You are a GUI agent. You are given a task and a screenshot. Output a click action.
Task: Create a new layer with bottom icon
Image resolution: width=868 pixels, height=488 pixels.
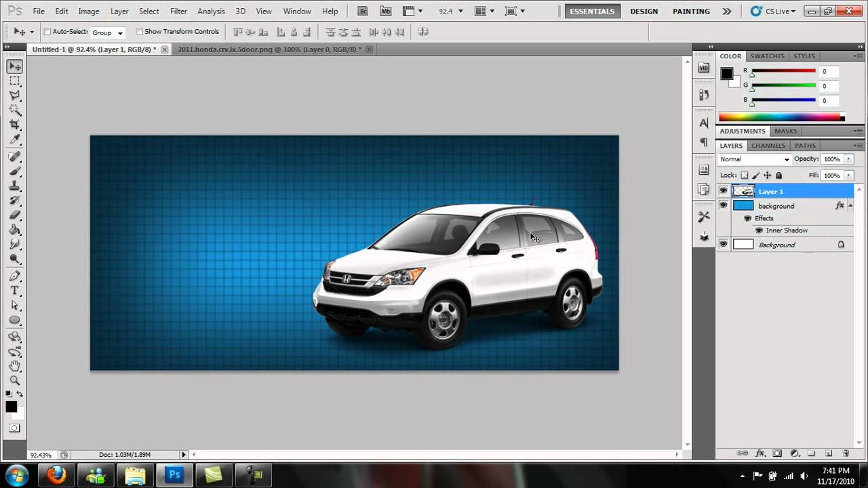(829, 453)
